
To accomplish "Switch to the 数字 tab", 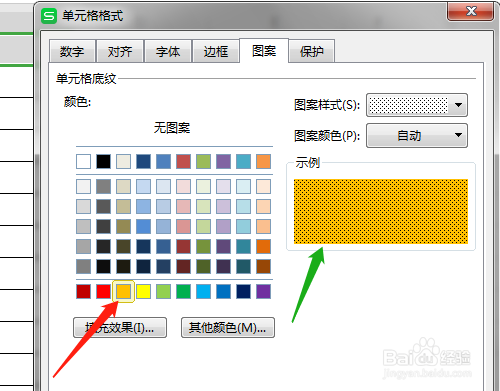I will click(x=72, y=51).
